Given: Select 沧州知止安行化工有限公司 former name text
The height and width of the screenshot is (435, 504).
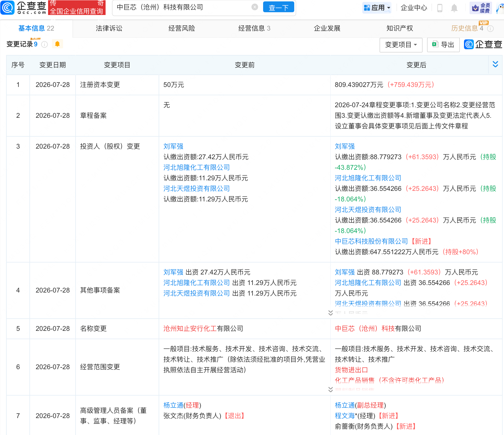Looking at the screenshot, I should (x=203, y=329).
